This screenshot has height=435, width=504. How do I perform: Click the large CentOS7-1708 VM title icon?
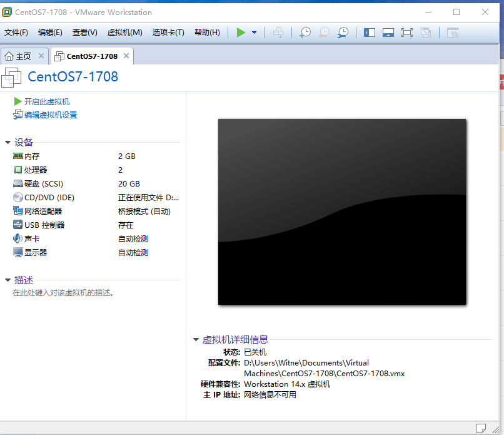coord(11,77)
